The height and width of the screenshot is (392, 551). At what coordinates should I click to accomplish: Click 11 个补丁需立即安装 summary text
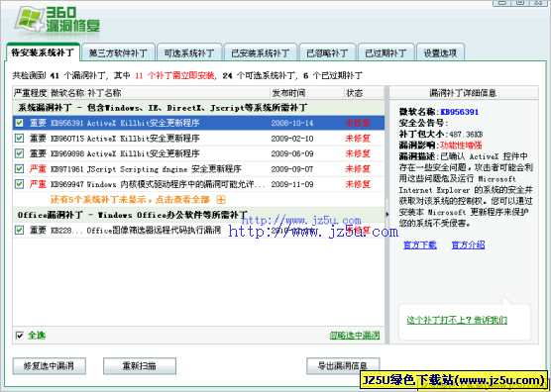point(174,75)
